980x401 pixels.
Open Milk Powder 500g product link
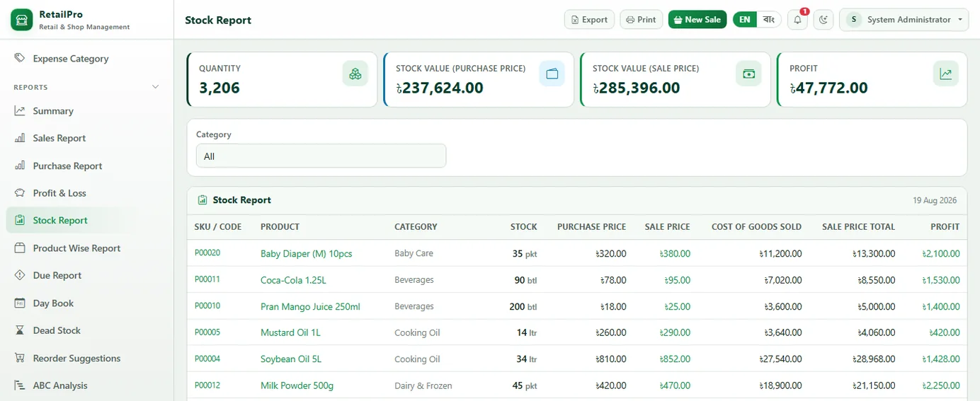click(297, 385)
